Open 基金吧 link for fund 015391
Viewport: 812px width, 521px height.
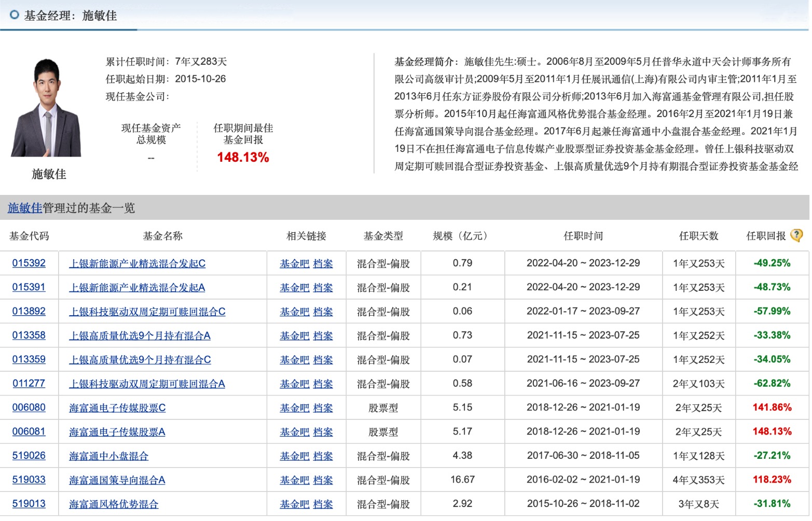click(x=295, y=287)
